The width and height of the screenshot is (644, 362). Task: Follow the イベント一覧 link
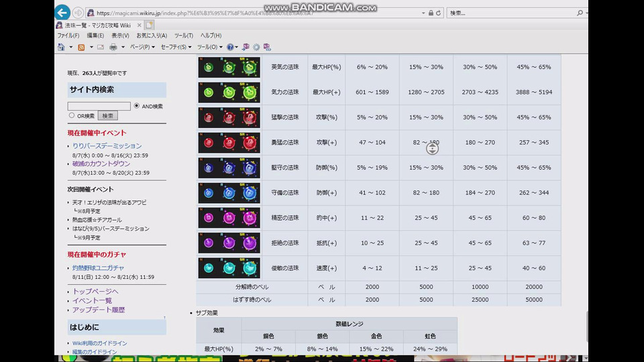point(92,301)
